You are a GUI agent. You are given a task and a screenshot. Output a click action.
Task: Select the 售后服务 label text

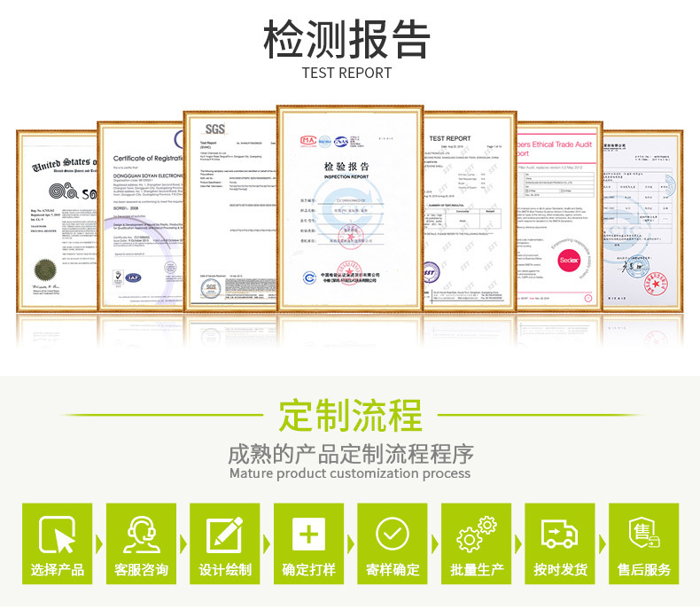click(x=644, y=570)
